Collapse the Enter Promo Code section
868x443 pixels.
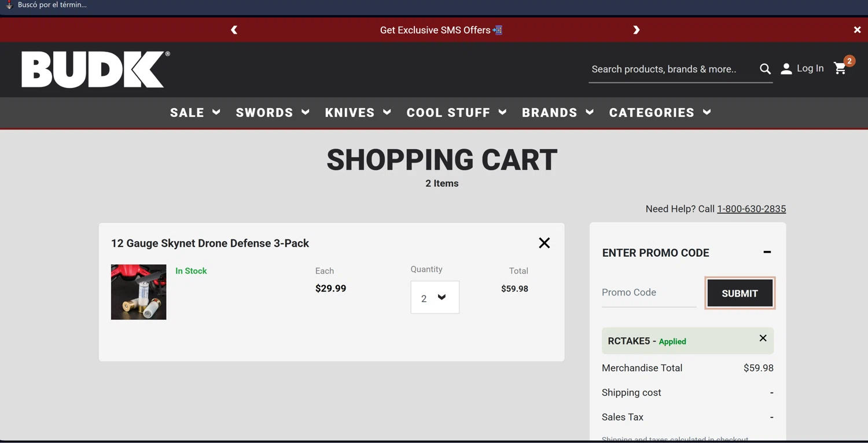click(x=767, y=252)
